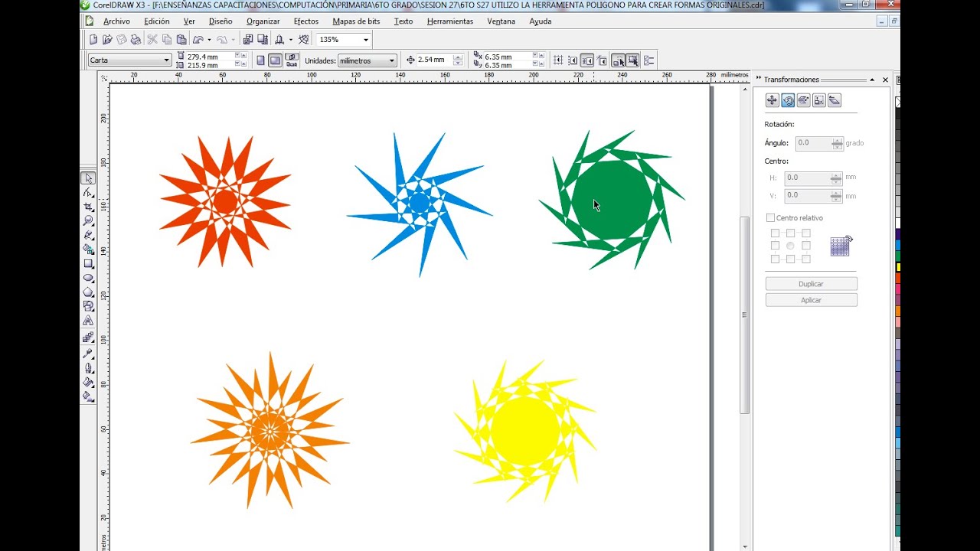Close the Transformaciones docker
Image resolution: width=980 pixels, height=551 pixels.
click(886, 80)
